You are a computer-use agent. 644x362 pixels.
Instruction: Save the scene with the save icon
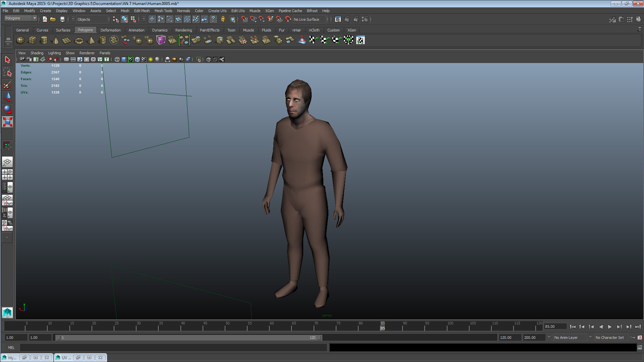click(x=62, y=19)
